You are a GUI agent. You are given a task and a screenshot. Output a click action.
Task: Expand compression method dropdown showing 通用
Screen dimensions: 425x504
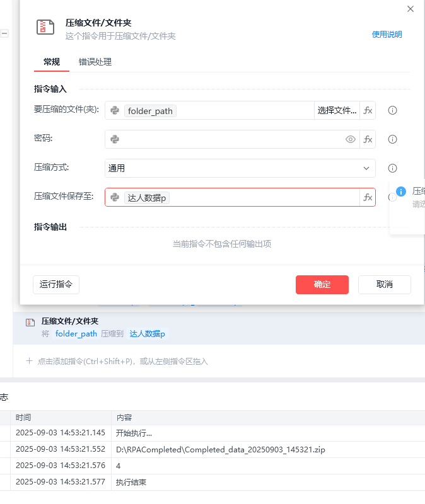[240, 168]
